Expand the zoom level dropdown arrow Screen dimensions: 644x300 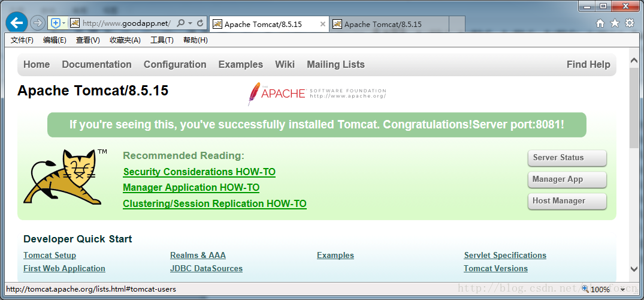tap(623, 290)
